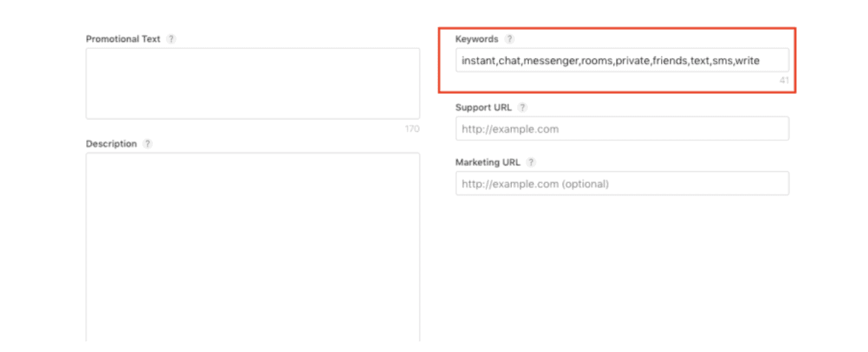The height and width of the screenshot is (352, 868).
Task: Click the Promotional Text label
Action: coord(123,38)
